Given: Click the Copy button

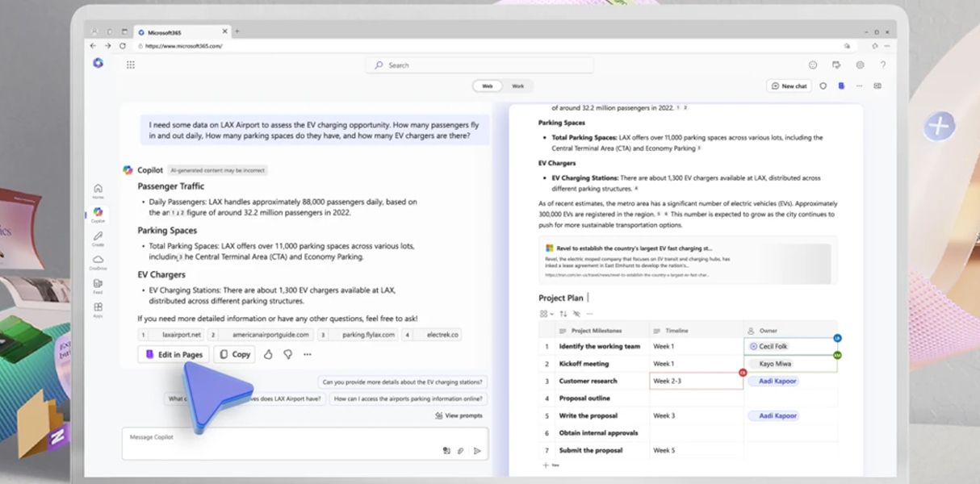Looking at the screenshot, I should coord(235,354).
